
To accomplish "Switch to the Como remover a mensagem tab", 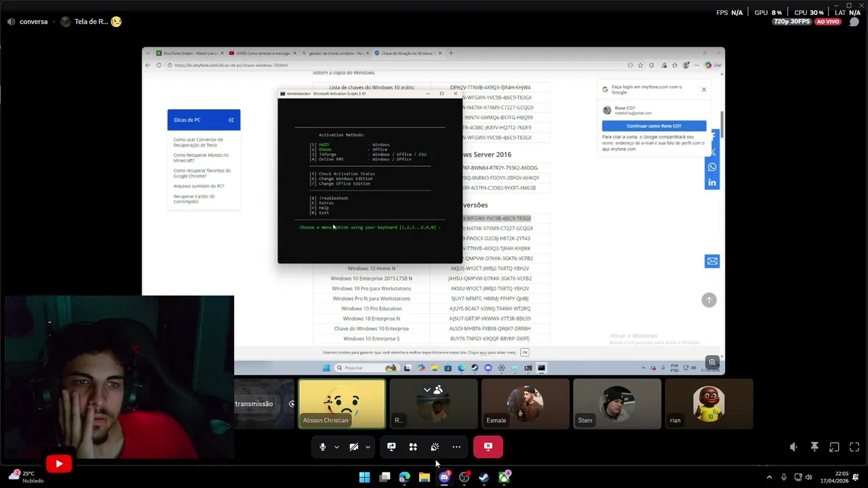I will 261,53.
